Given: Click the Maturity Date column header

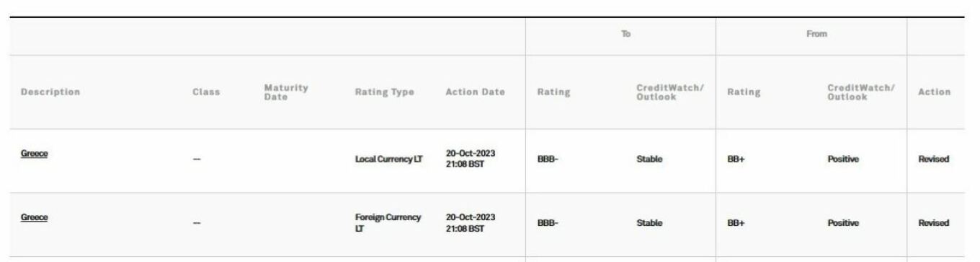Looking at the screenshot, I should point(286,92).
